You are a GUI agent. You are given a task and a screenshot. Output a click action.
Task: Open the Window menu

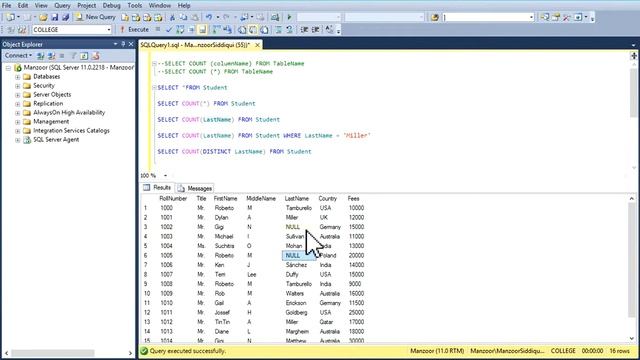[x=160, y=5]
